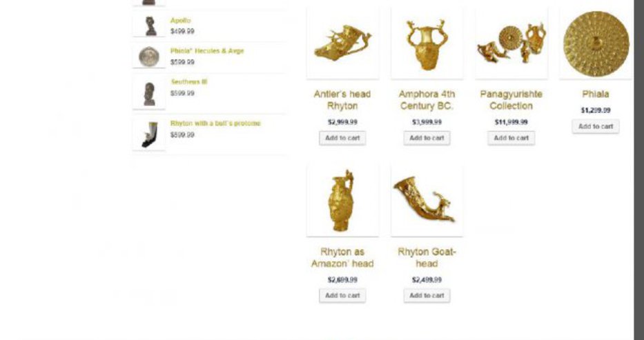Screen dimensions: 644x340
Task: Select the silver Phiala Hercules thumbnail
Action: click(x=149, y=56)
